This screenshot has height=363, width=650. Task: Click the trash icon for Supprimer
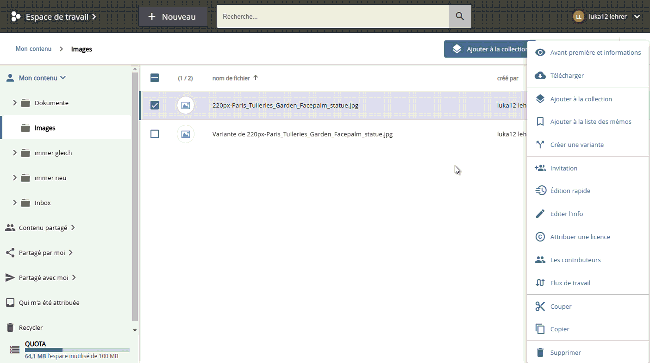540,352
